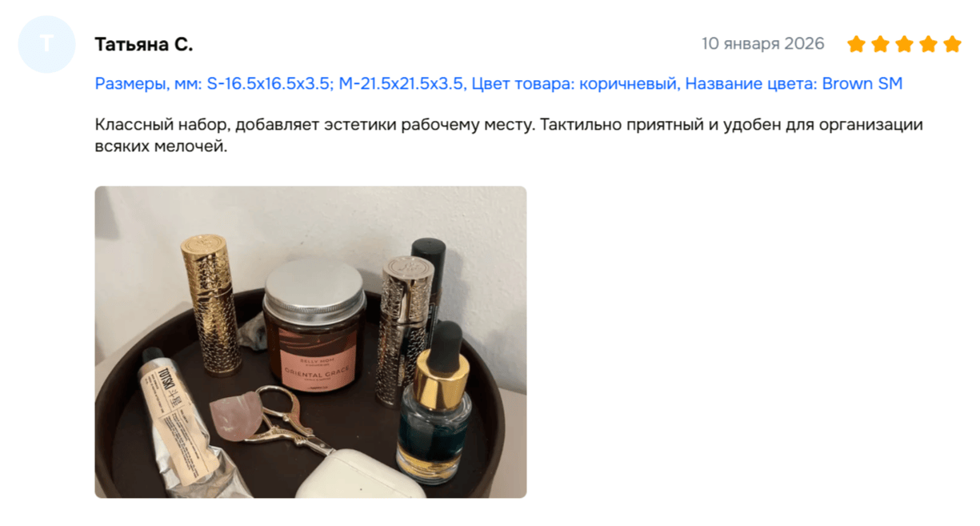980x526 pixels.
Task: Select the third rating star
Action: tap(904, 44)
